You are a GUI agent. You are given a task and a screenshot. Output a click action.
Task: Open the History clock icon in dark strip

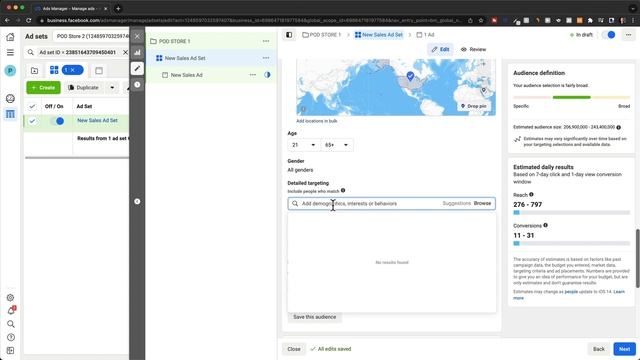pos(137,84)
